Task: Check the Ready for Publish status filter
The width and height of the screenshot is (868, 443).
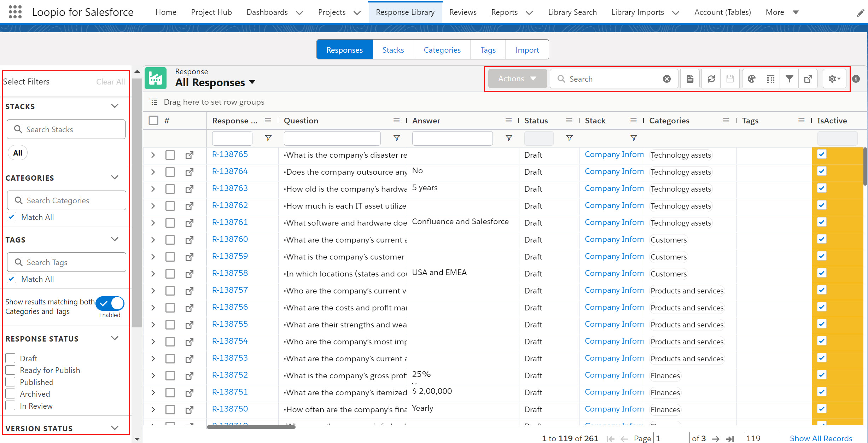Action: [x=11, y=370]
